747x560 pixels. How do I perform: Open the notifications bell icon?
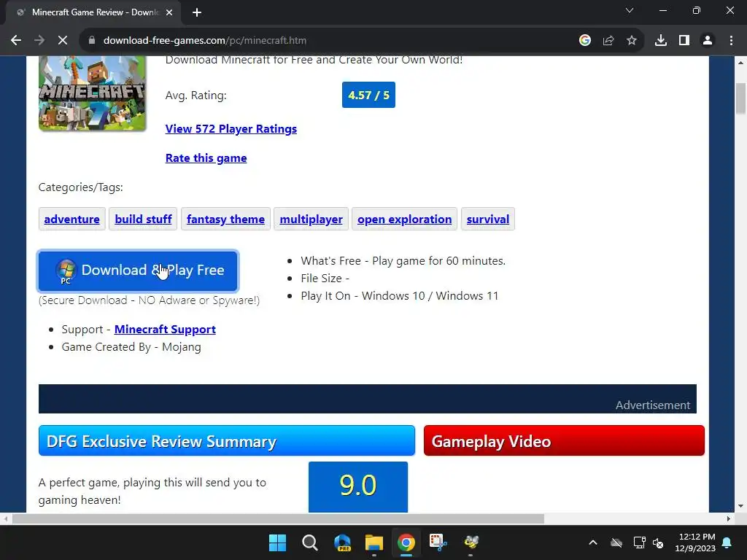click(x=727, y=542)
